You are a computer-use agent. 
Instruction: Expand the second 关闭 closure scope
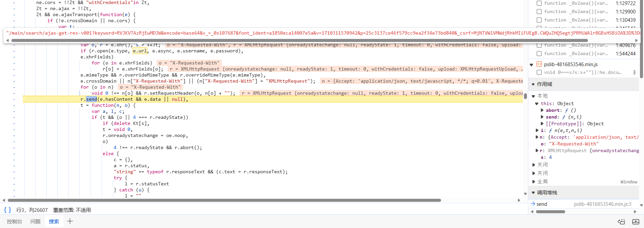click(x=534, y=173)
